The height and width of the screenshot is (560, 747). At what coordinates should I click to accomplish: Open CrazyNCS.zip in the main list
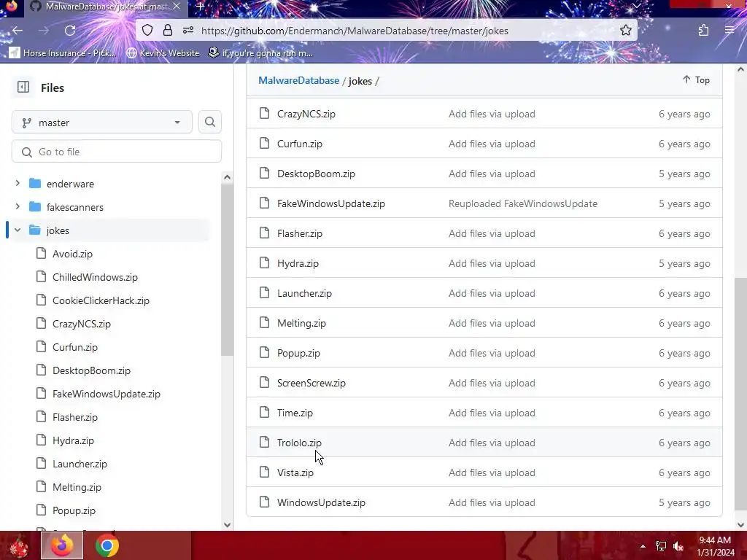[306, 114]
